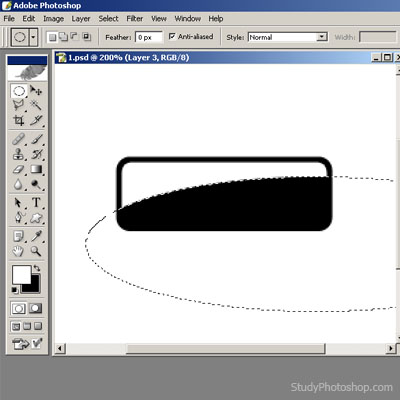Open the Select menu
The image size is (400, 400).
coord(108,19)
